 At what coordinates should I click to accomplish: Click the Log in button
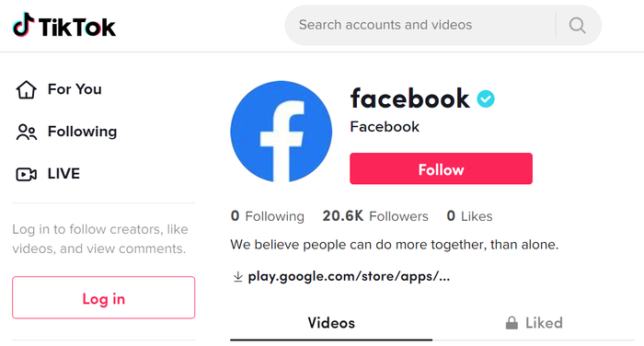coord(103,298)
